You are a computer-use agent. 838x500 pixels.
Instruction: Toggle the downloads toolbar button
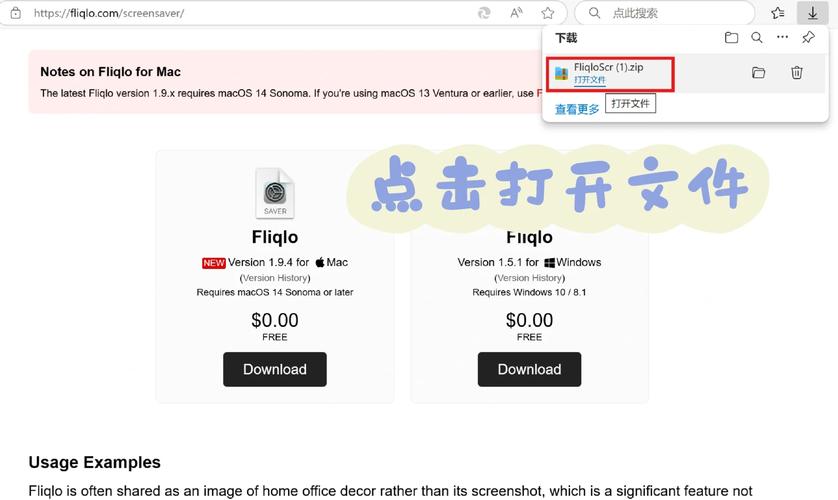[812, 13]
